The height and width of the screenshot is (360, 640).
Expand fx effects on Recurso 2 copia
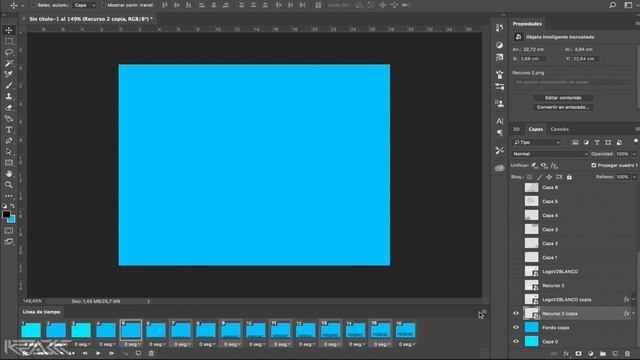pos(634,313)
